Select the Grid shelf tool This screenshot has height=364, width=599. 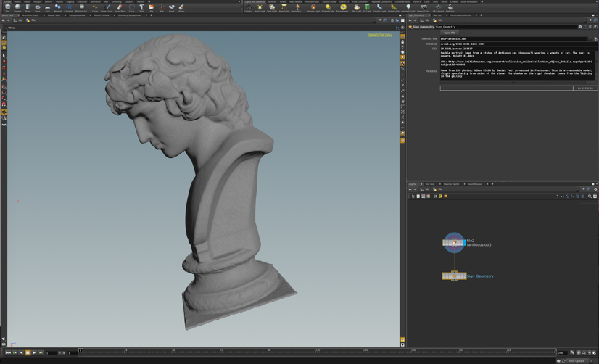coord(47,8)
